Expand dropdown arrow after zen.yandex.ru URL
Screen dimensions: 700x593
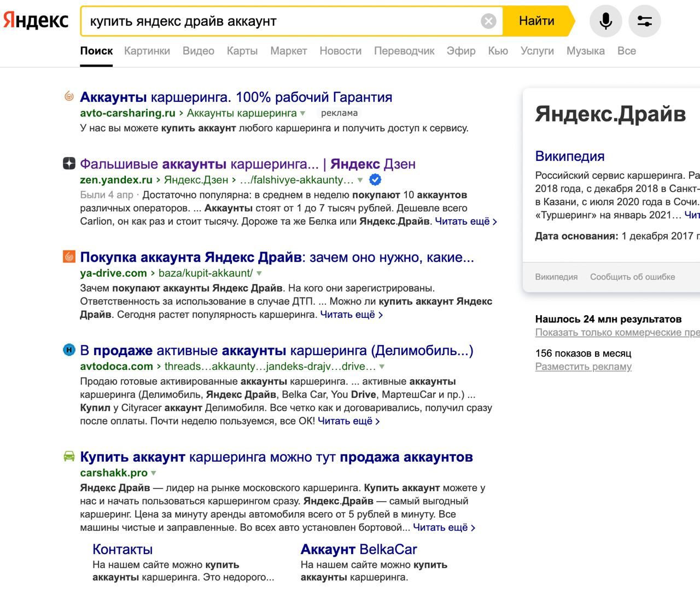(x=360, y=180)
